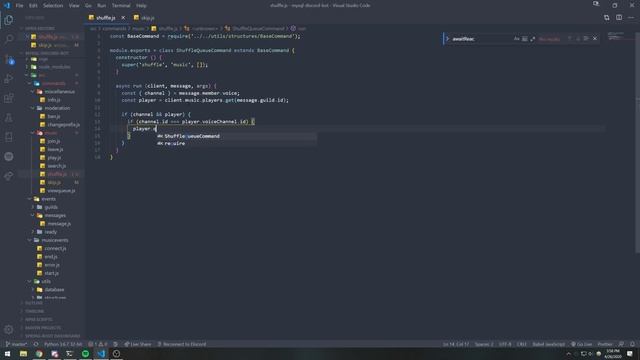The height and width of the screenshot is (360, 640).
Task: Open Source Control view with badge
Action: pos(9,59)
